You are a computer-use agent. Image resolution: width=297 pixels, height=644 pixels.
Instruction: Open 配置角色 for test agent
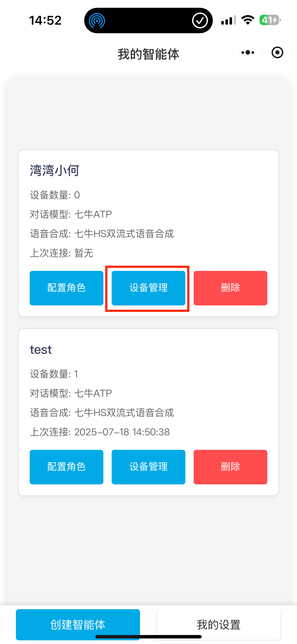[x=67, y=467]
